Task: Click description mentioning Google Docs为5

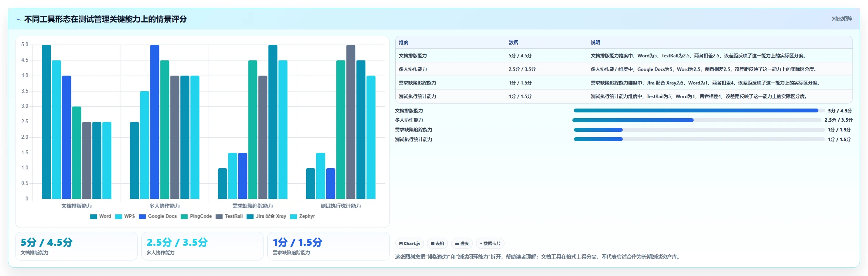Action: [x=704, y=69]
